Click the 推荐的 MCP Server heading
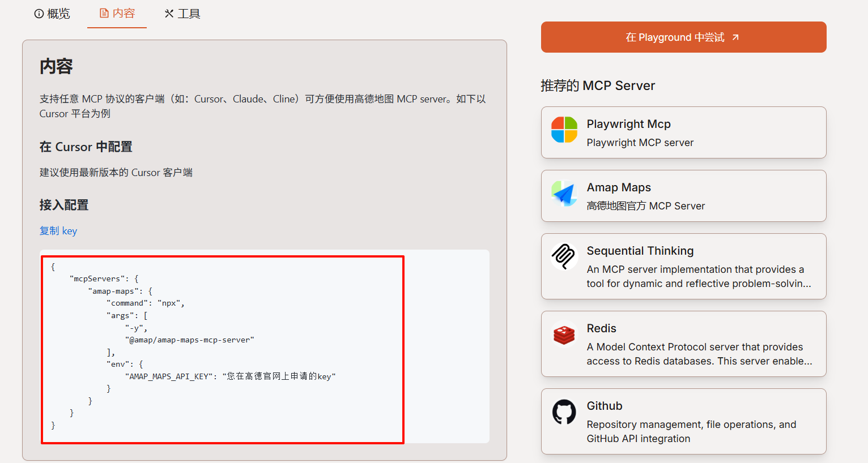Viewport: 868px width, 463px height. click(x=598, y=85)
